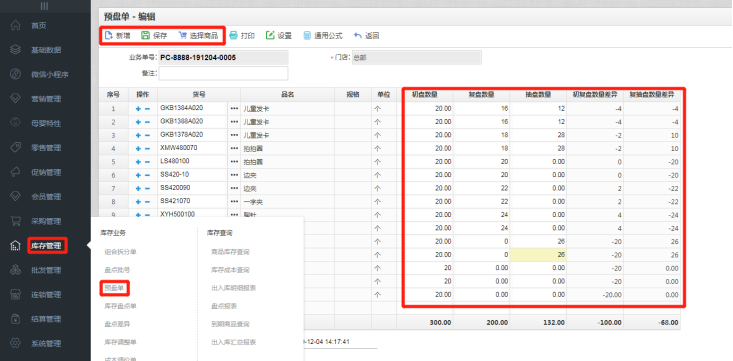The image size is (733, 361).
Task: Click the 门店 store field
Action: pos(417,58)
